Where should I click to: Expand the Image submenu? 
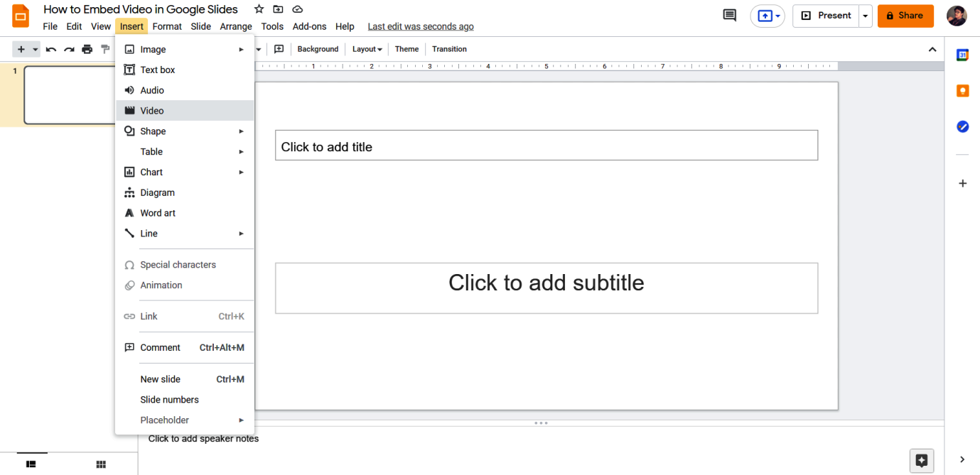(x=185, y=50)
